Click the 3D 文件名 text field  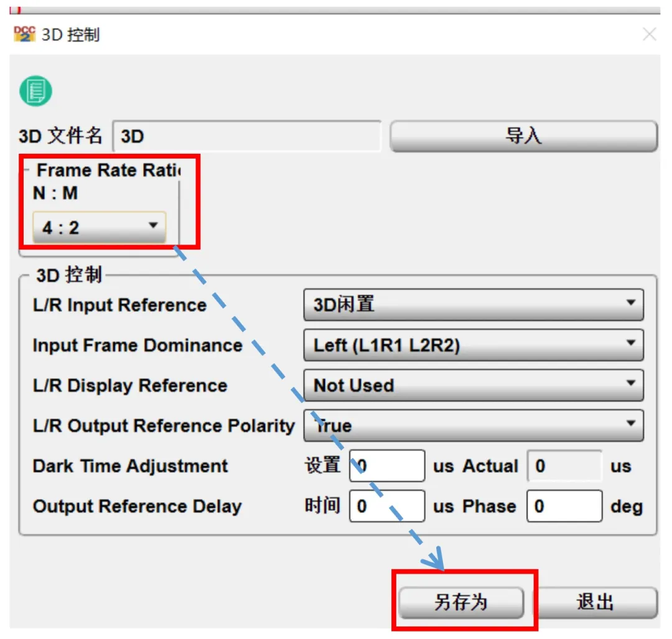[x=246, y=136]
